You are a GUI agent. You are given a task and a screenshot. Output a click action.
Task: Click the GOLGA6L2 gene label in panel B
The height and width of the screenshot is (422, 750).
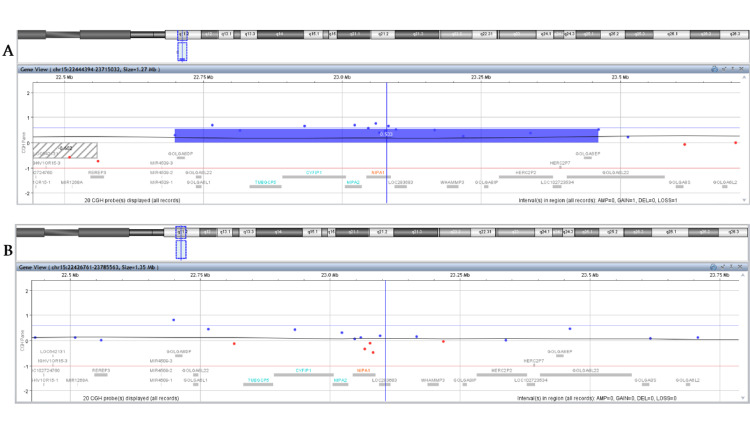pos(688,380)
